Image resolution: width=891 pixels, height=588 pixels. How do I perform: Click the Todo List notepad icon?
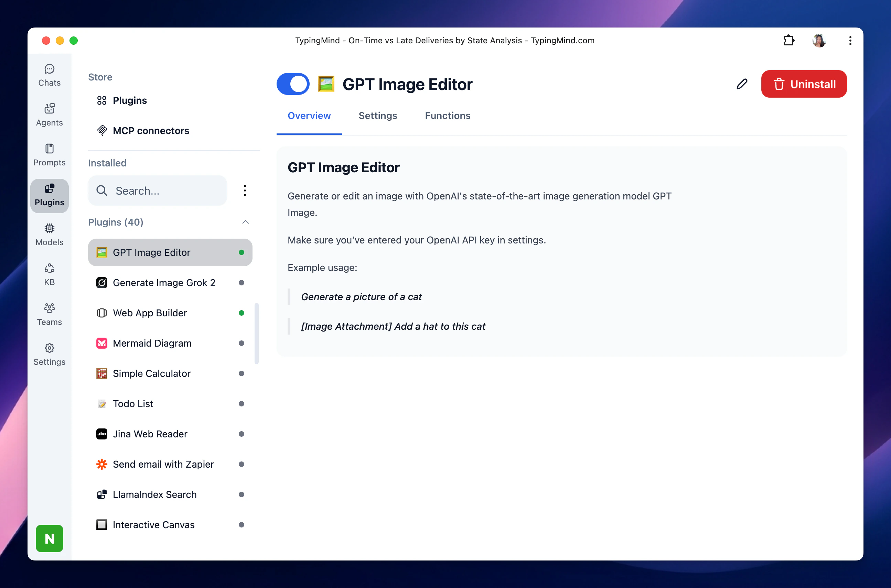(x=102, y=403)
